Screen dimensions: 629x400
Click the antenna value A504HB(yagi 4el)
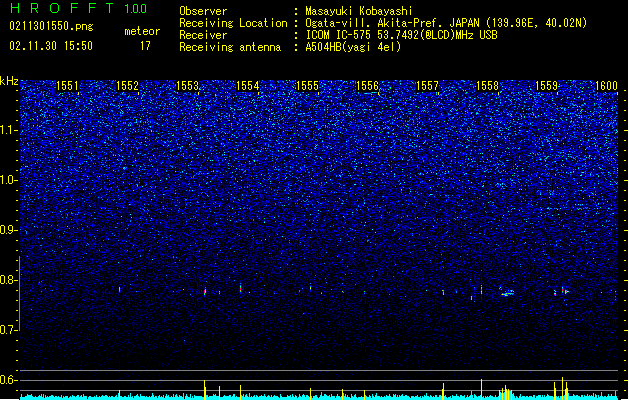353,47
